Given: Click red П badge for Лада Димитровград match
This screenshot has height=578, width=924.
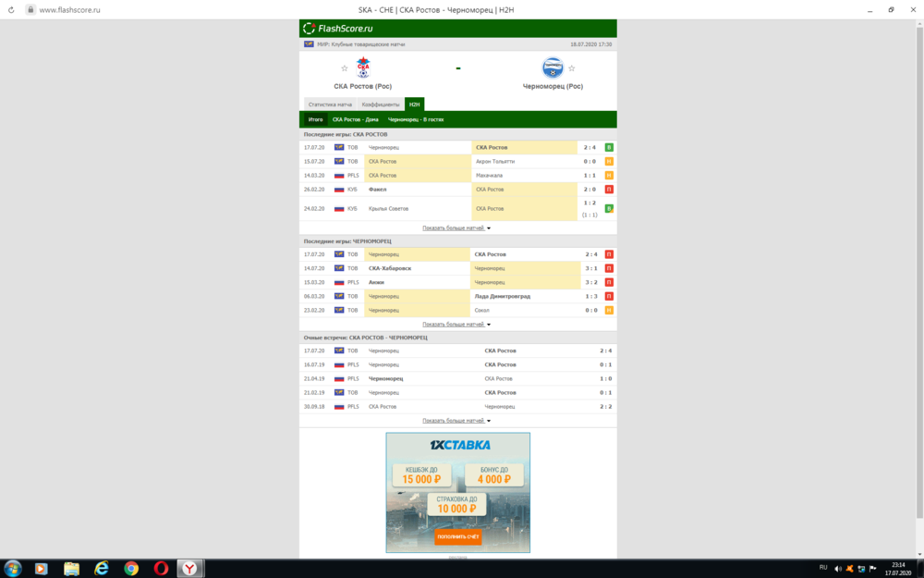Looking at the screenshot, I should [x=609, y=296].
